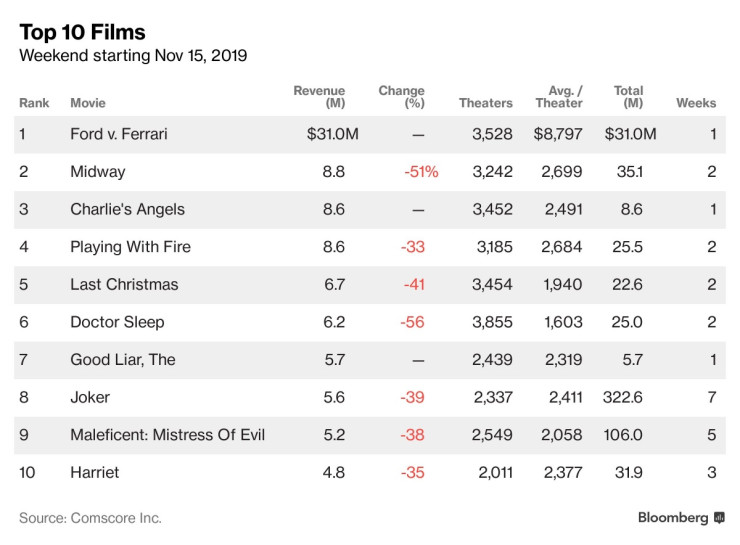Viewport: 740px width, 545px height.
Task: Click Midway's -51% change value
Action: point(421,172)
